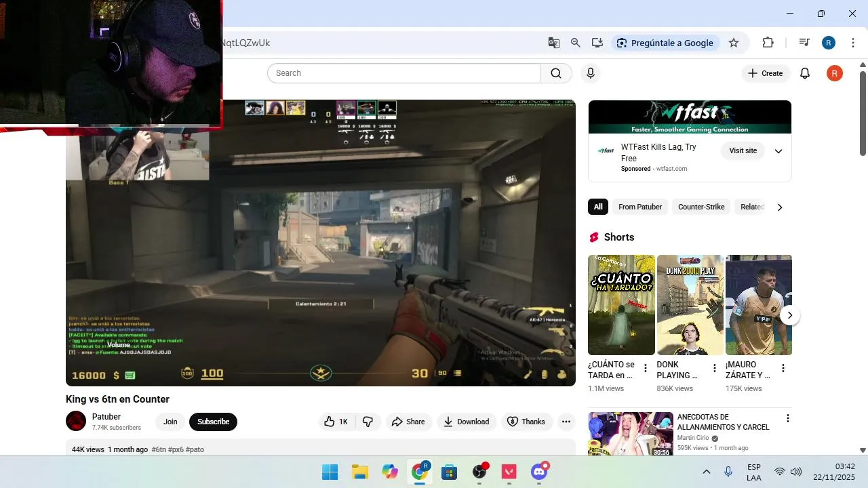
Task: Open Discord from taskbar
Action: click(x=539, y=472)
